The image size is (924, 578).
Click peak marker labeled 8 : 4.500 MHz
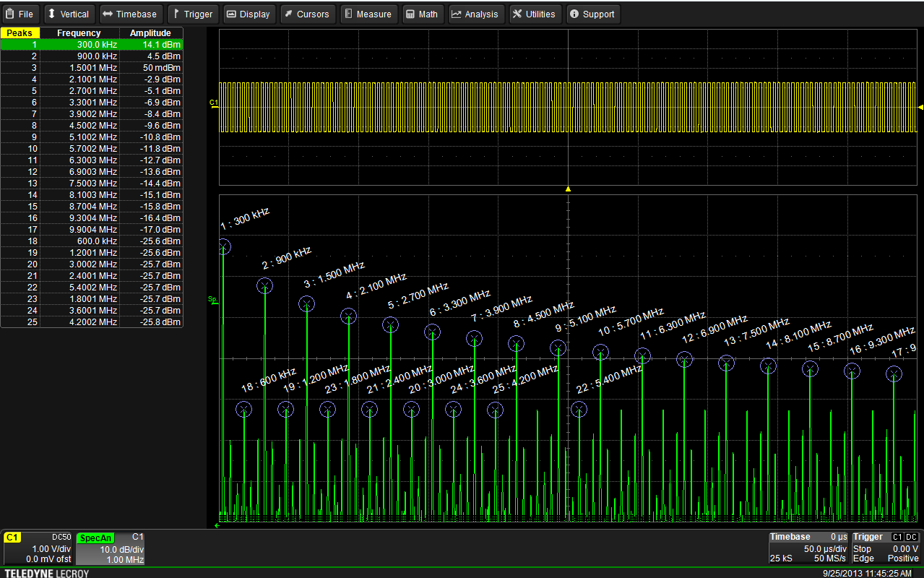click(x=517, y=343)
